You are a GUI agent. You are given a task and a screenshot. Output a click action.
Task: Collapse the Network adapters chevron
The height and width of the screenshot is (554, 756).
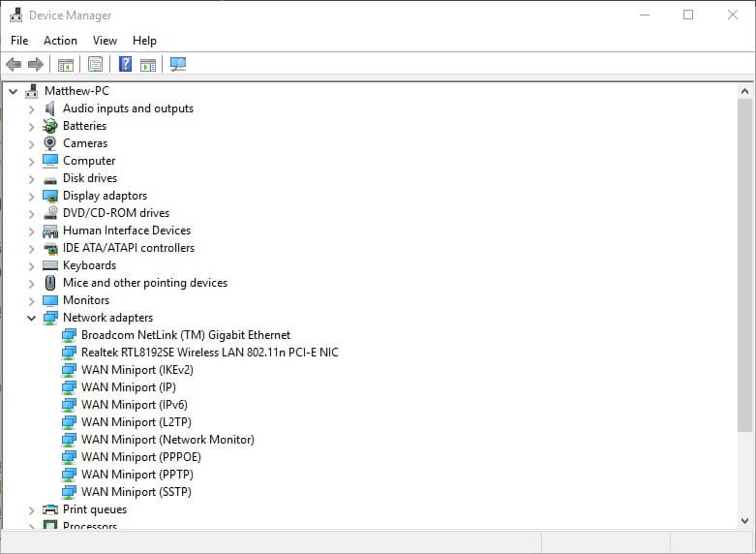click(31, 318)
